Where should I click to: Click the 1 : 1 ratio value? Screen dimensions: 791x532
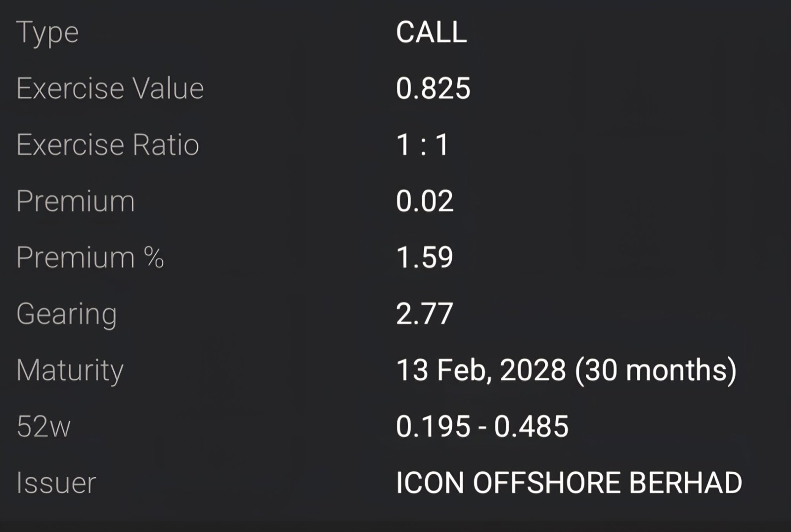tap(423, 145)
